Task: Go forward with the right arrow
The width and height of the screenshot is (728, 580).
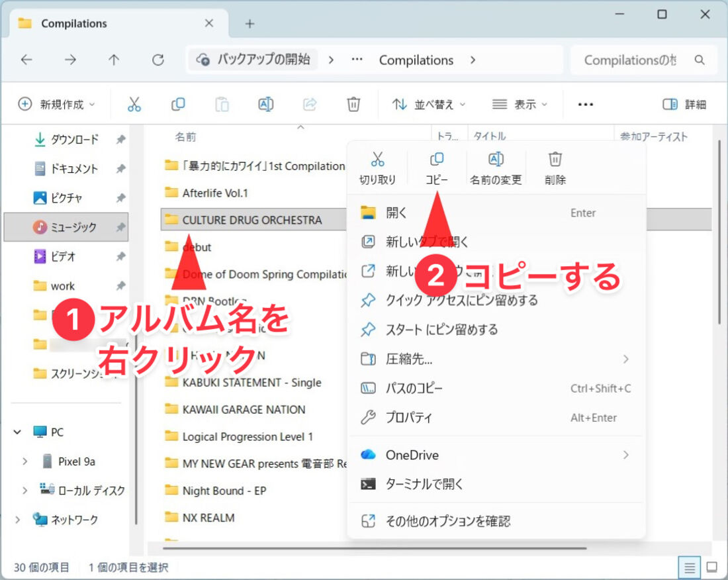Action: (x=70, y=60)
